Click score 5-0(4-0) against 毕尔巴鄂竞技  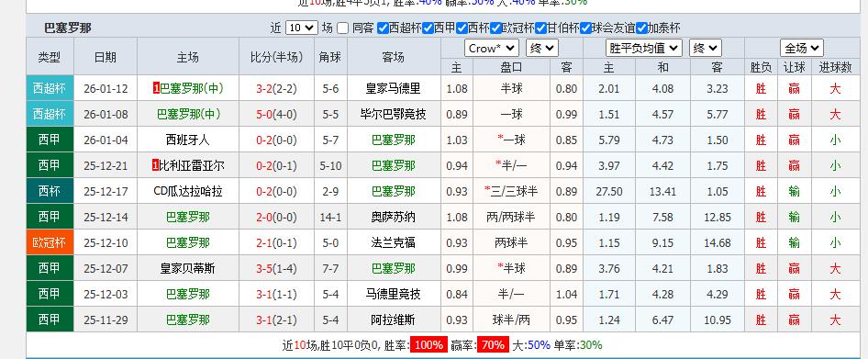point(276,114)
